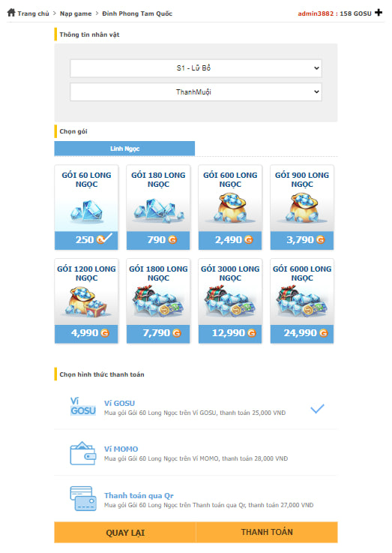This screenshot has height=553, width=392.
Task: Open admin3882 account link
Action: click(316, 14)
